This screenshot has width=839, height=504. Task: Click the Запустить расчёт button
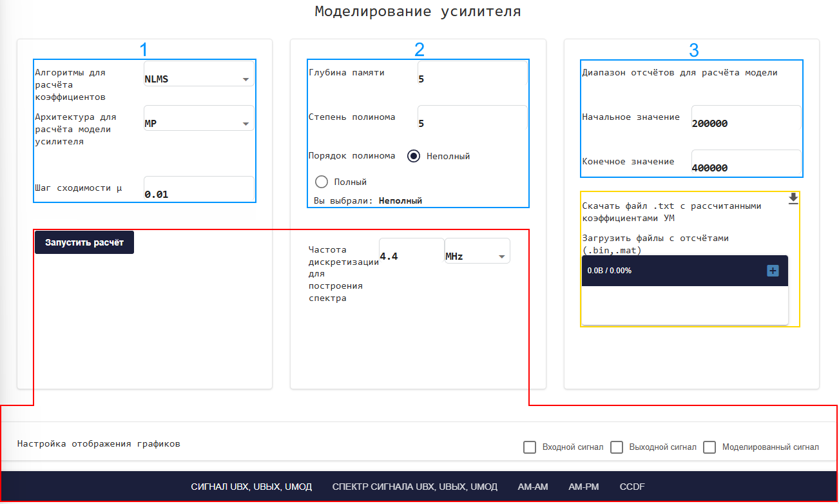(x=84, y=242)
